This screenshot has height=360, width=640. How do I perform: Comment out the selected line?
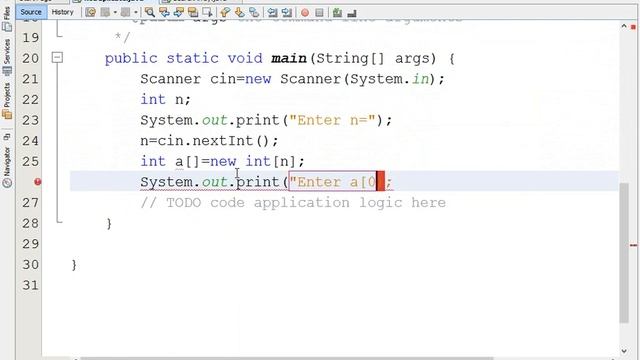337,13
